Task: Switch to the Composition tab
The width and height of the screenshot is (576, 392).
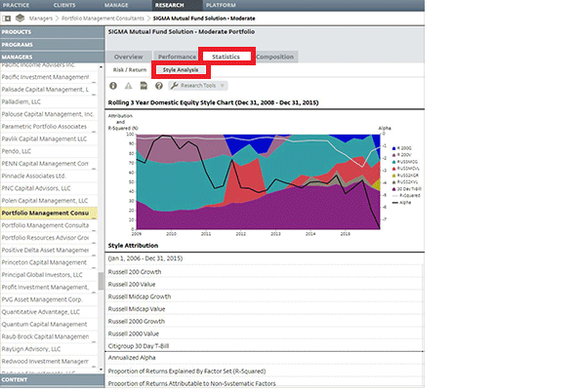Action: (x=274, y=57)
